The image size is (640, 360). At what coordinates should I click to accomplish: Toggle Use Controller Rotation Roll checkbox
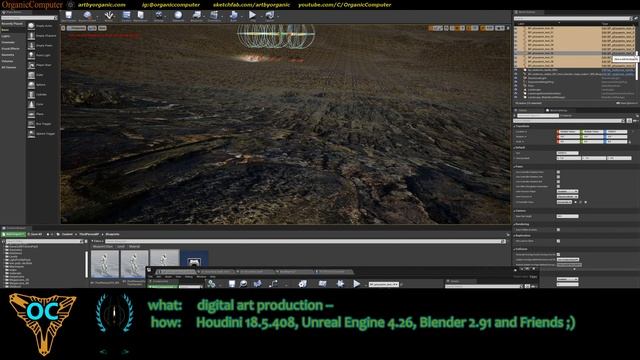(558, 182)
